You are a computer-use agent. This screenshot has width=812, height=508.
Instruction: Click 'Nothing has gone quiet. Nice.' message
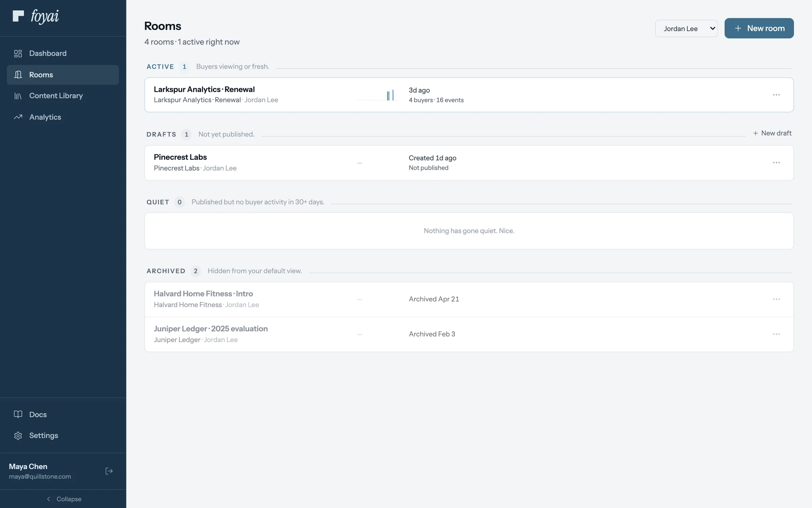[469, 231]
